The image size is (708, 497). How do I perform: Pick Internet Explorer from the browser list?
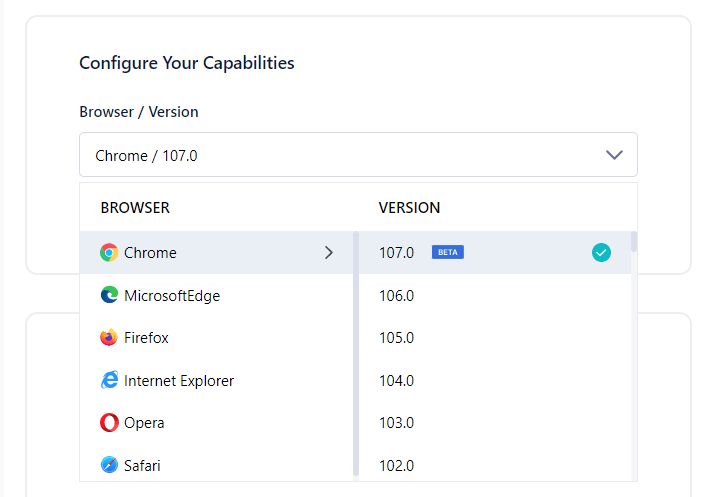pos(216,380)
